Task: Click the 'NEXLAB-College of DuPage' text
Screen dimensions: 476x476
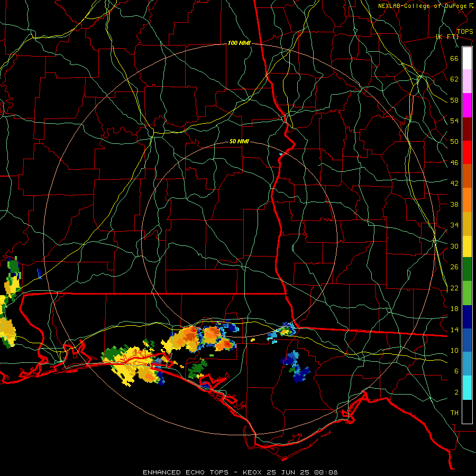Action: [423, 6]
